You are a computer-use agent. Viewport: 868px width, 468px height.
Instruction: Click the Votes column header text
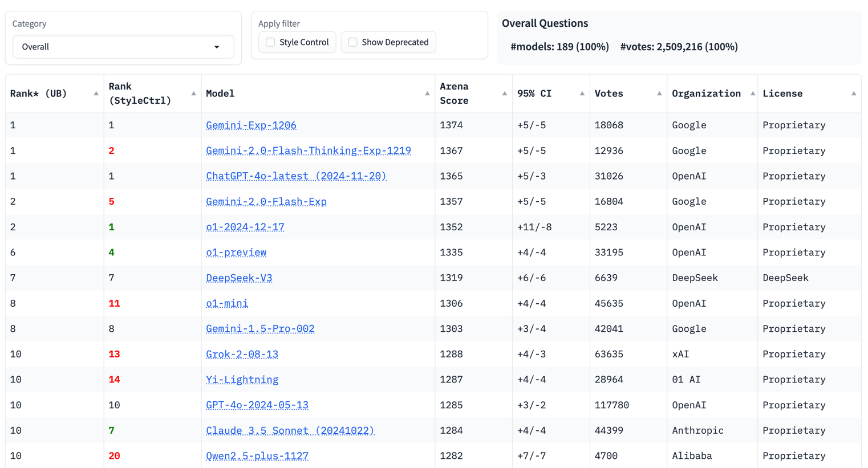click(609, 93)
